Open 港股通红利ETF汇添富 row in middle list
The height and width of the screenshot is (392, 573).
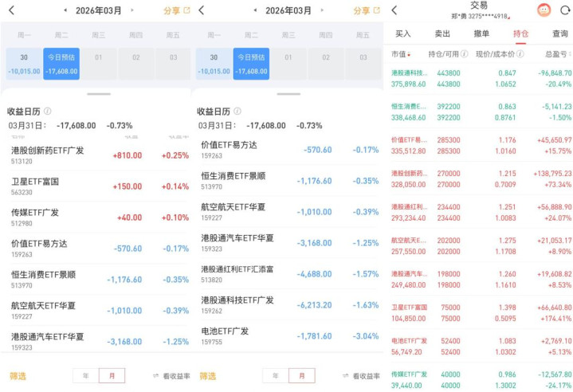tap(288, 273)
